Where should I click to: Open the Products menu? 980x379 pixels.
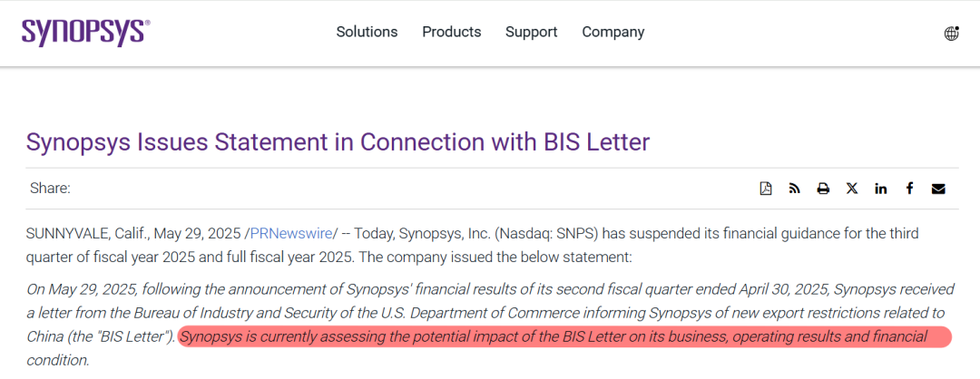[x=451, y=32]
